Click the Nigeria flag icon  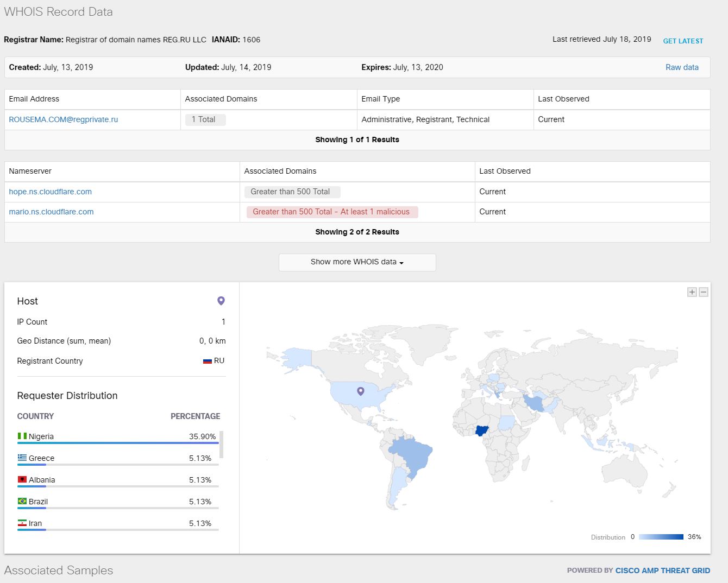[22, 436]
